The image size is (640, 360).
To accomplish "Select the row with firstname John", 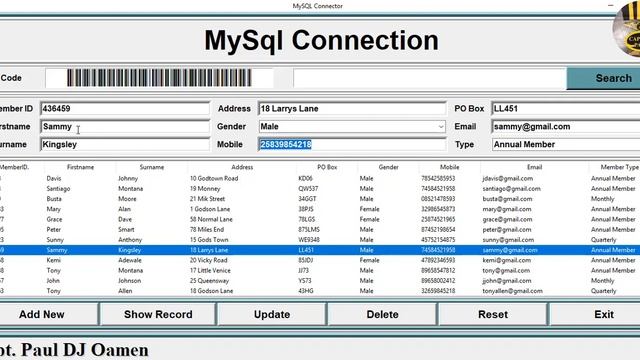I will 320,280.
